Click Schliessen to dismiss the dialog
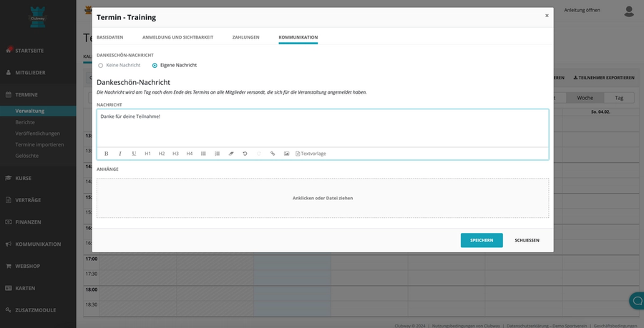Image resolution: width=644 pixels, height=328 pixels. click(527, 240)
